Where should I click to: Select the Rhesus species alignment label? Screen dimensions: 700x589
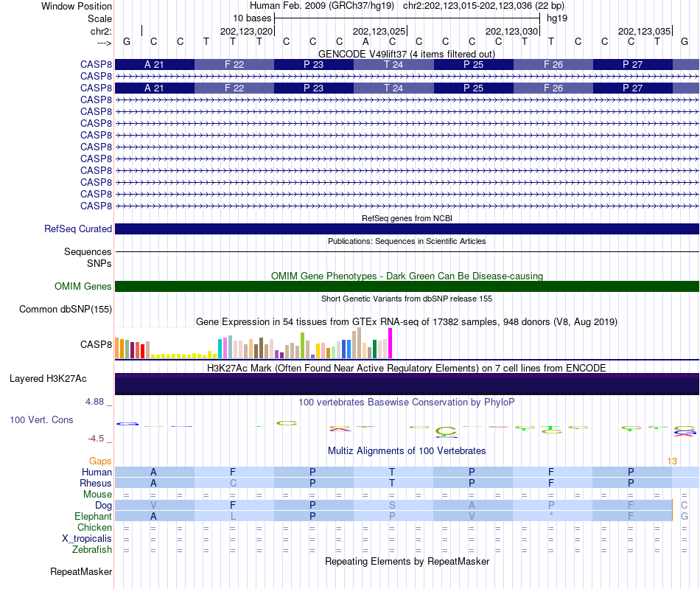tap(96, 483)
